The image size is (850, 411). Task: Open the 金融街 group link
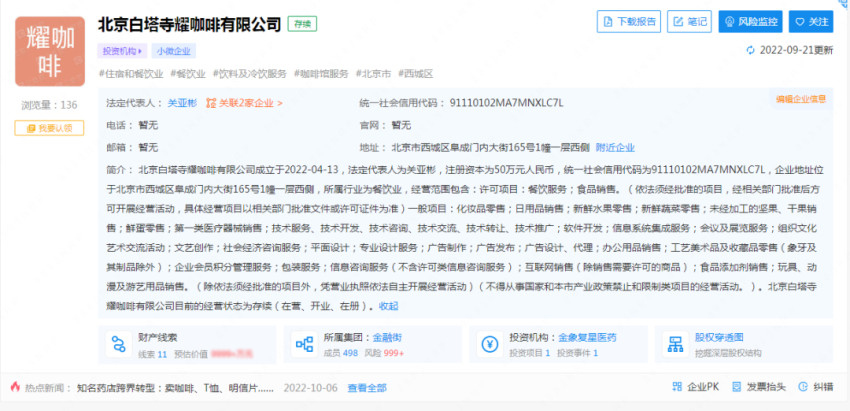tap(387, 337)
